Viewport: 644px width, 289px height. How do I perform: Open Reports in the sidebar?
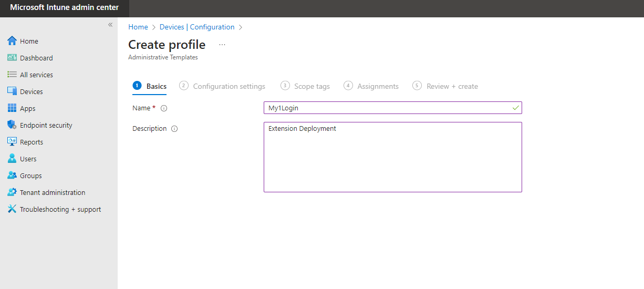pos(32,142)
